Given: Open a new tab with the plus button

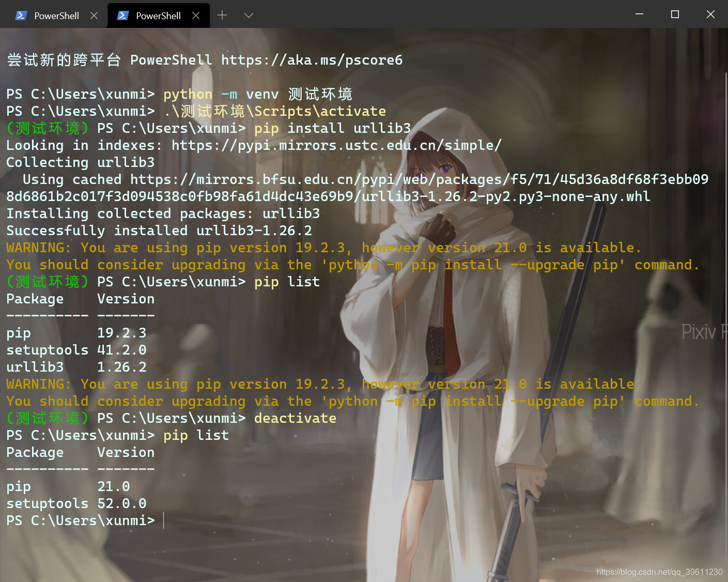Looking at the screenshot, I should (222, 16).
